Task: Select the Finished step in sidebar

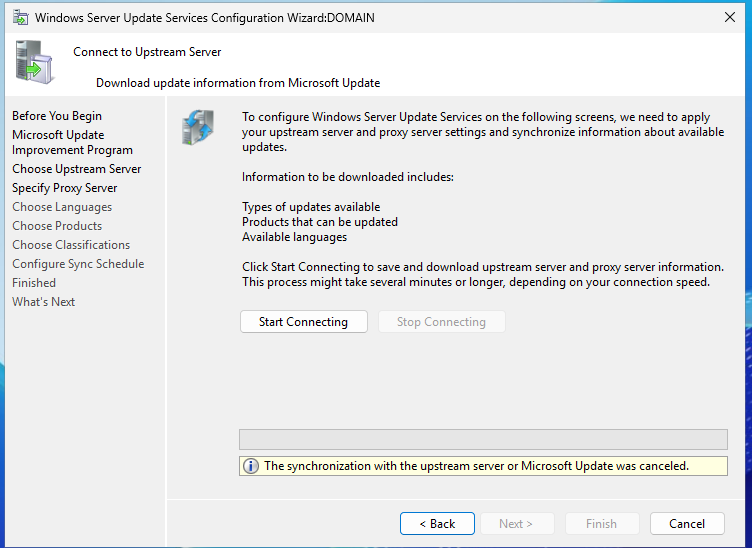Action: coord(34,283)
